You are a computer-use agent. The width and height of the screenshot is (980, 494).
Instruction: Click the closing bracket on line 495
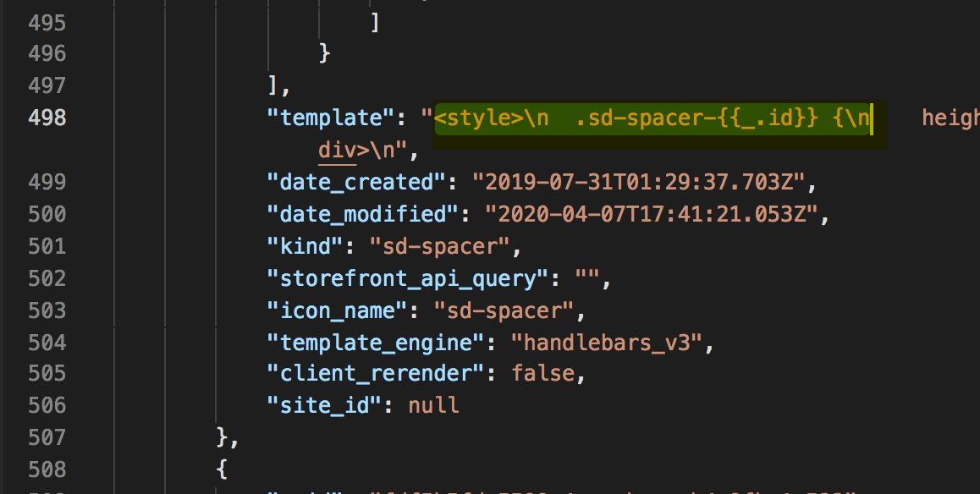tap(373, 21)
